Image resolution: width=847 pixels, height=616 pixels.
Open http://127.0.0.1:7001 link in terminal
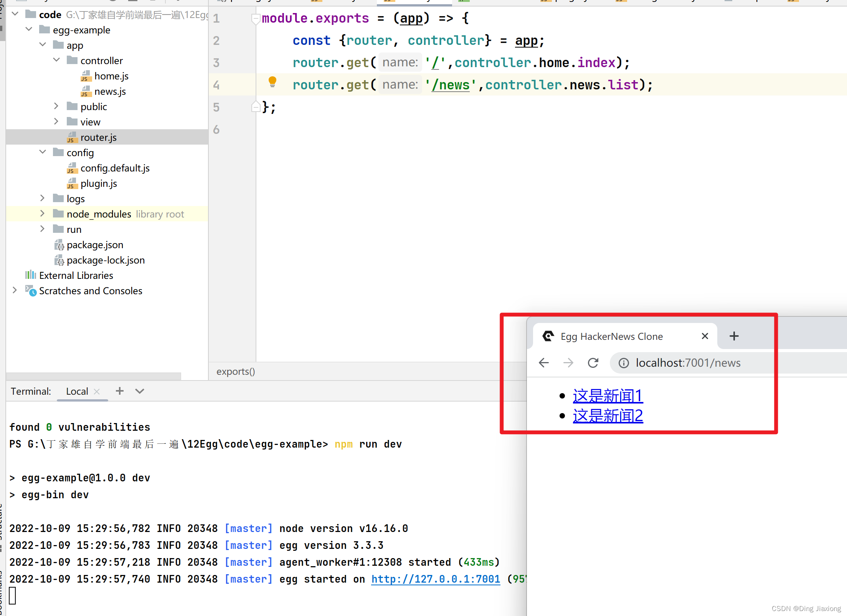pyautogui.click(x=436, y=579)
